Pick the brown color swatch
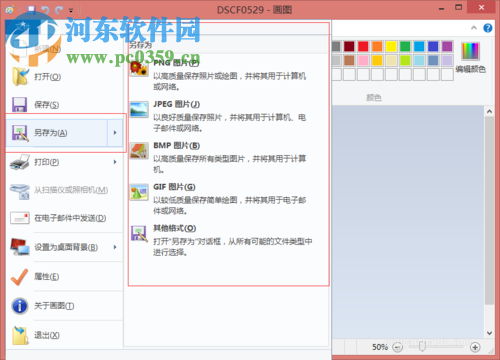The image size is (500, 360). 349,60
